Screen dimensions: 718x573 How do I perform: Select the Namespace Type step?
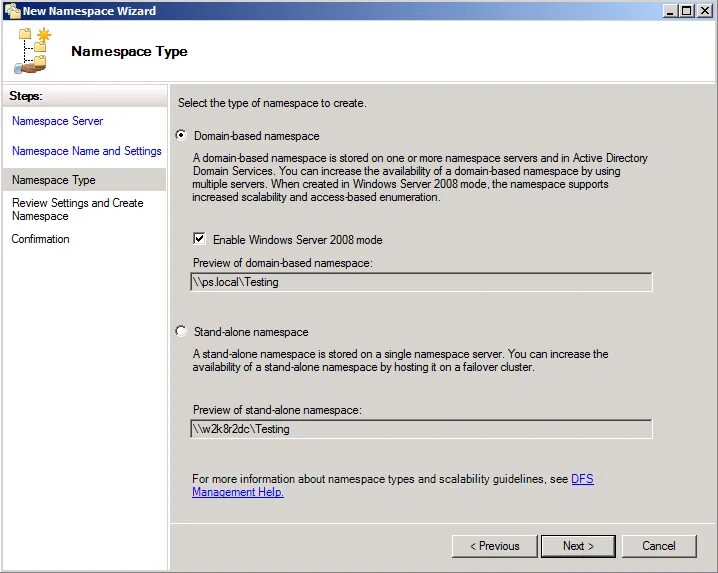(84, 180)
